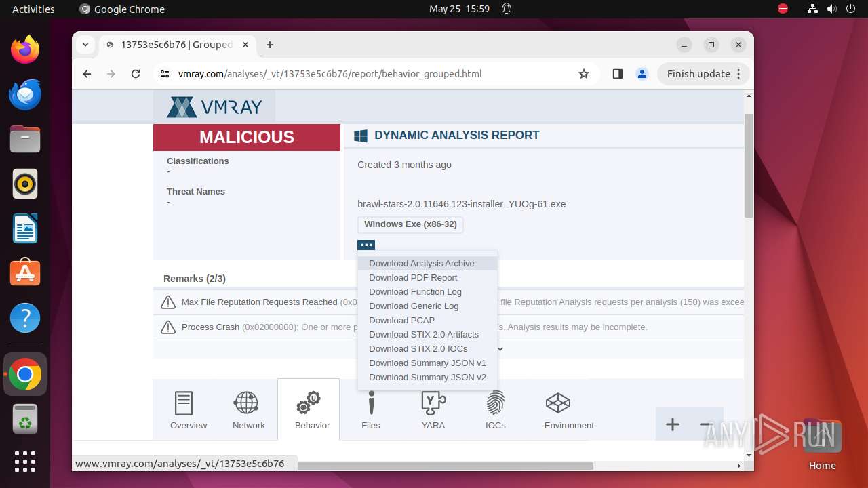The image size is (868, 488).
Task: Open LibreOffice Writer from the dock
Action: point(25,228)
